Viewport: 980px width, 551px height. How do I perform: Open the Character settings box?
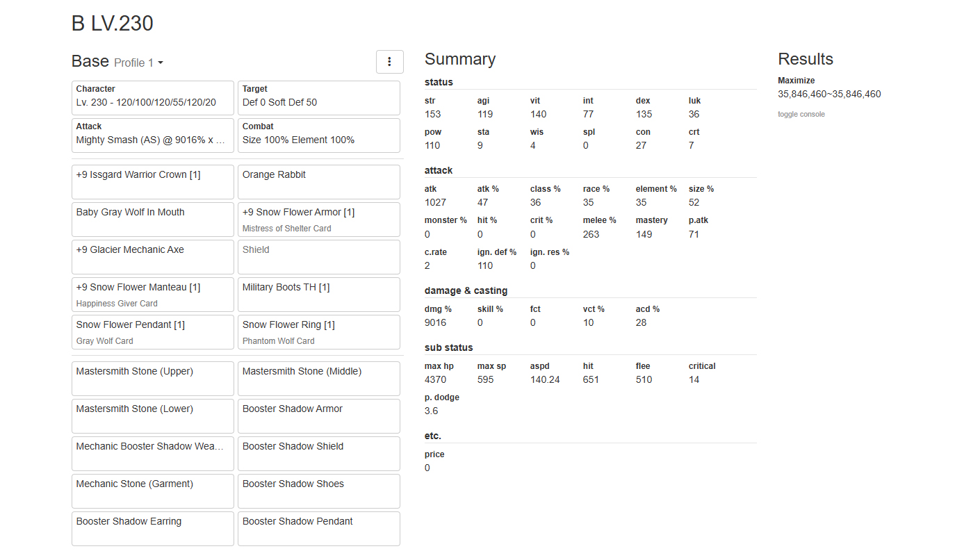(152, 98)
